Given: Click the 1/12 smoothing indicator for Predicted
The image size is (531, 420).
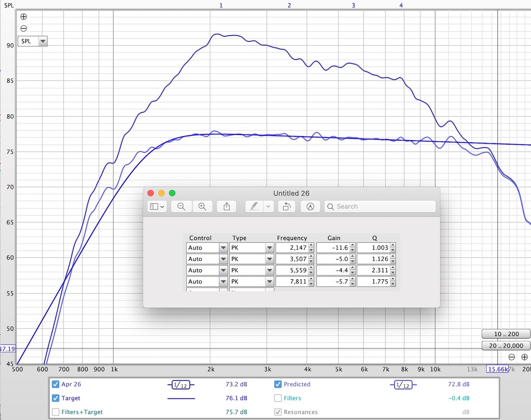Looking at the screenshot, I should click(403, 385).
